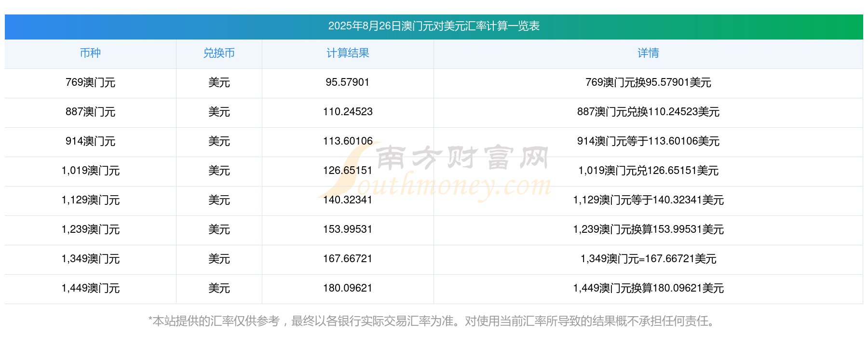Click '美元' in the 1,449澳门元 row
The image size is (868, 347).
[x=219, y=288]
